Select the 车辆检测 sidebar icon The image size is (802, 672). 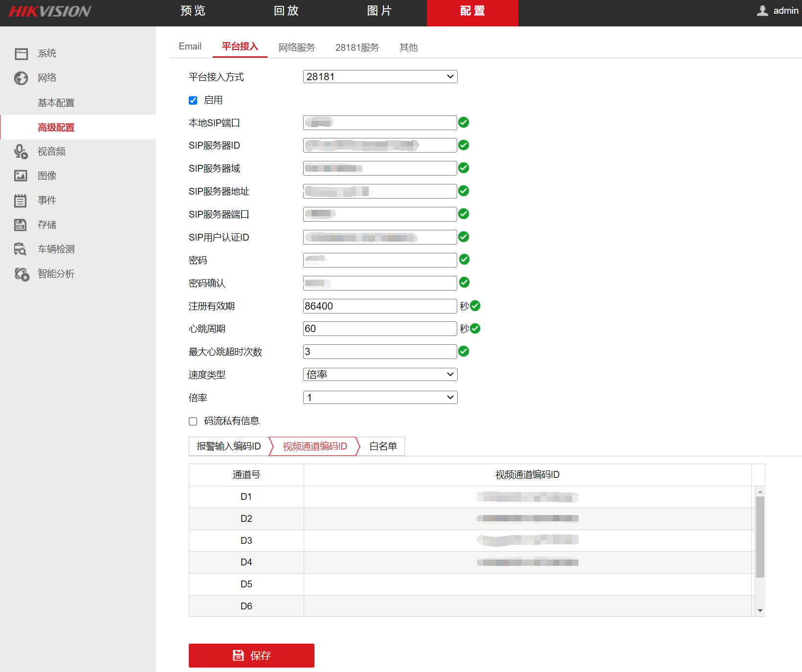click(x=55, y=249)
